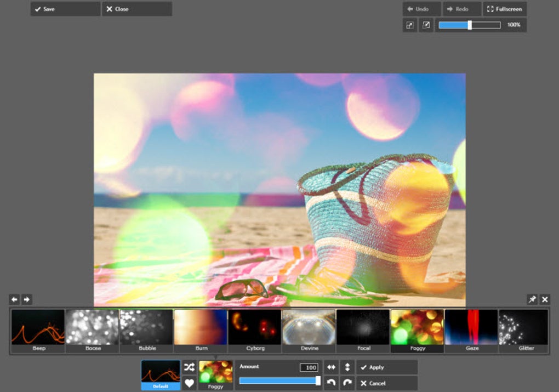Image resolution: width=559 pixels, height=392 pixels.
Task: Rotate overlay clockwise
Action: 347,383
